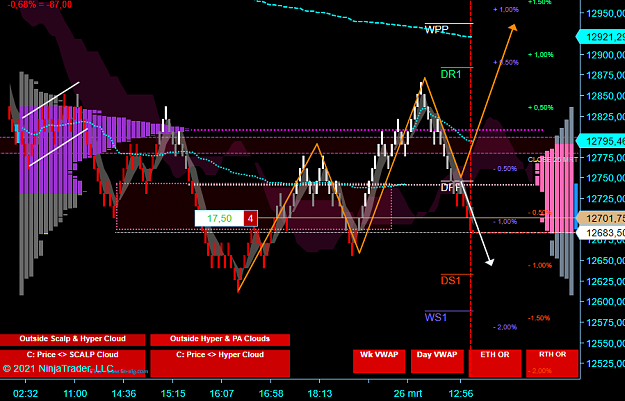Image resolution: width=625 pixels, height=401 pixels.
Task: Click the 02:32 time axis label
Action: 26,394
